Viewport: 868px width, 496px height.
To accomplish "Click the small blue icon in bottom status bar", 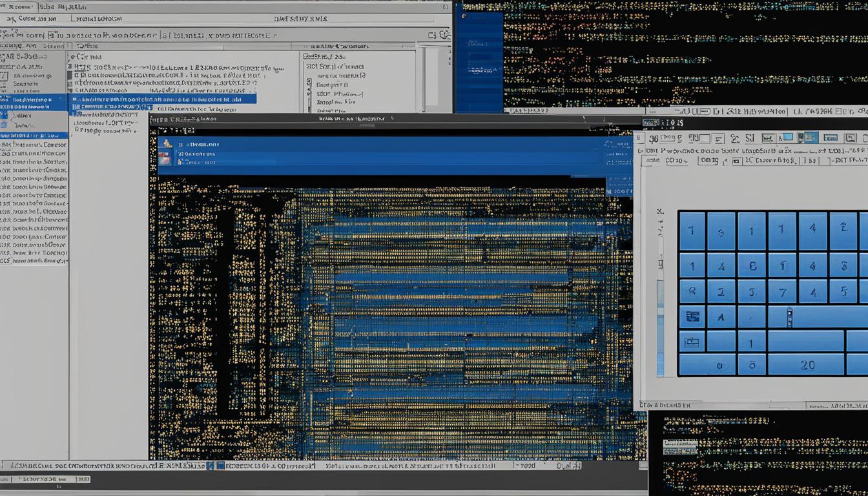I will pos(220,465).
